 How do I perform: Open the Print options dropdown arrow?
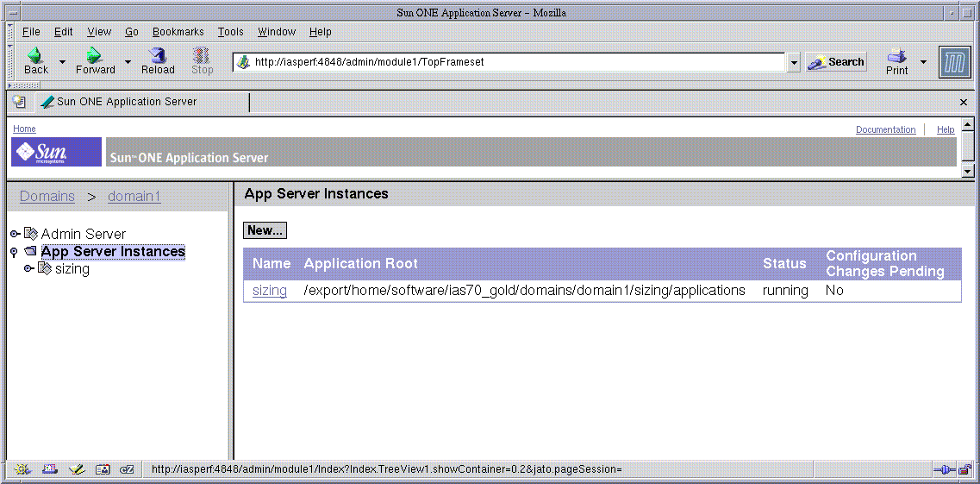click(x=923, y=62)
